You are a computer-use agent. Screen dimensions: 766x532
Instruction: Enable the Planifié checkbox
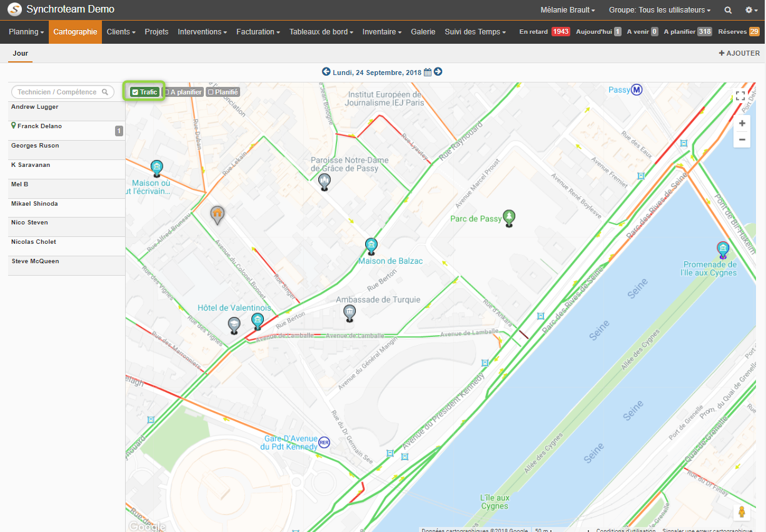pyautogui.click(x=211, y=92)
